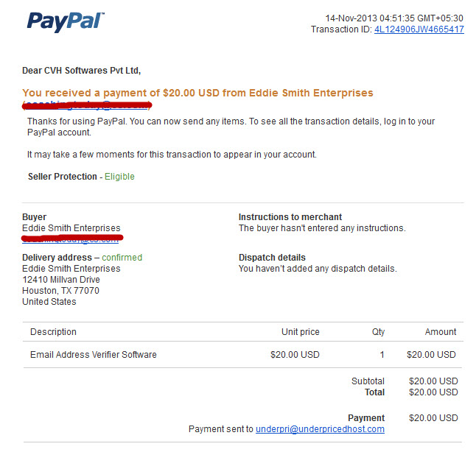Image resolution: width=476 pixels, height=466 pixels.
Task: Click the Qty column header
Action: point(378,332)
